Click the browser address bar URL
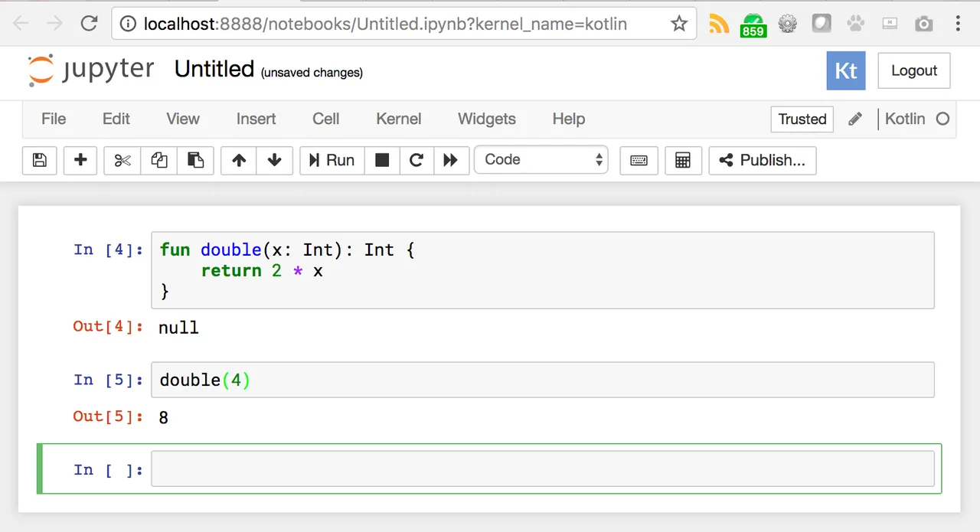 (385, 24)
